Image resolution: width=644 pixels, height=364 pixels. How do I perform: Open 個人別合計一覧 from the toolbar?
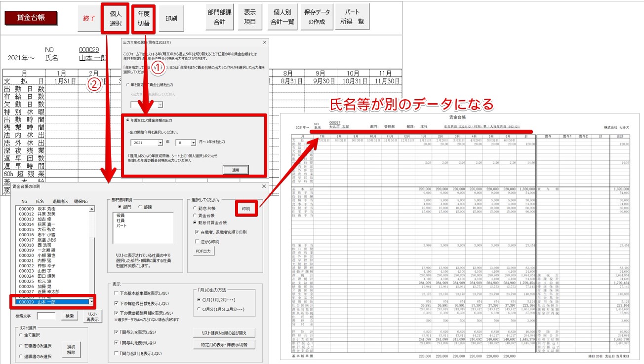(x=283, y=18)
